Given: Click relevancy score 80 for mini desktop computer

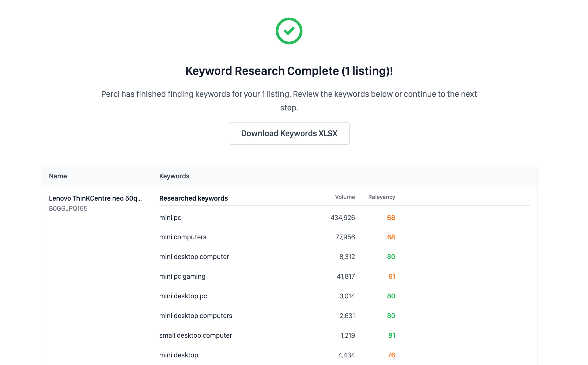Looking at the screenshot, I should pyautogui.click(x=391, y=257).
